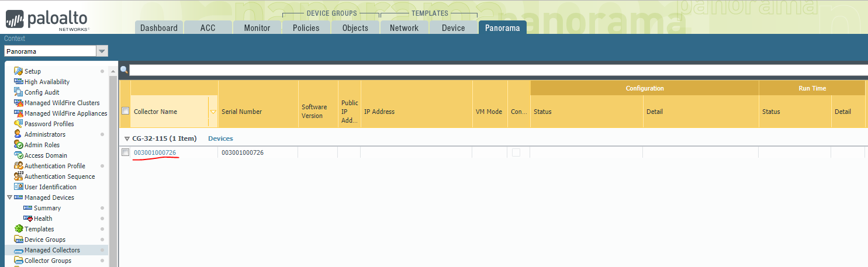Tick the checkbox for collector 003001000726
868x267 pixels.
click(125, 152)
